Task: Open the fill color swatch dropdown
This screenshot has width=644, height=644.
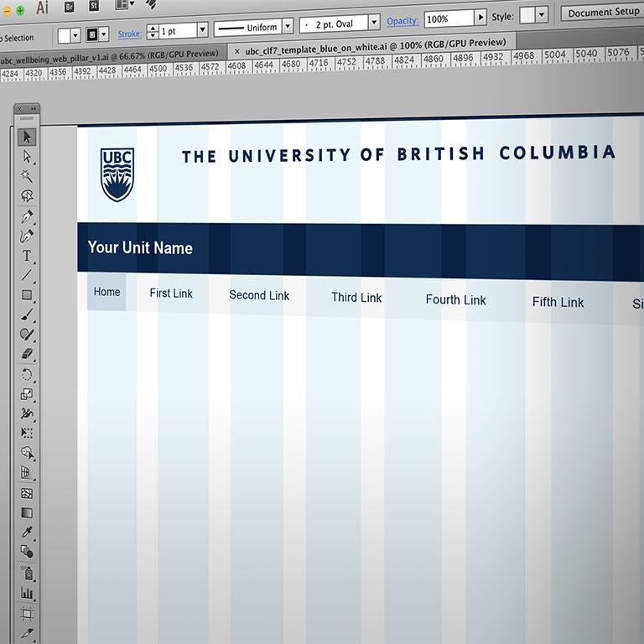Action: [x=75, y=36]
